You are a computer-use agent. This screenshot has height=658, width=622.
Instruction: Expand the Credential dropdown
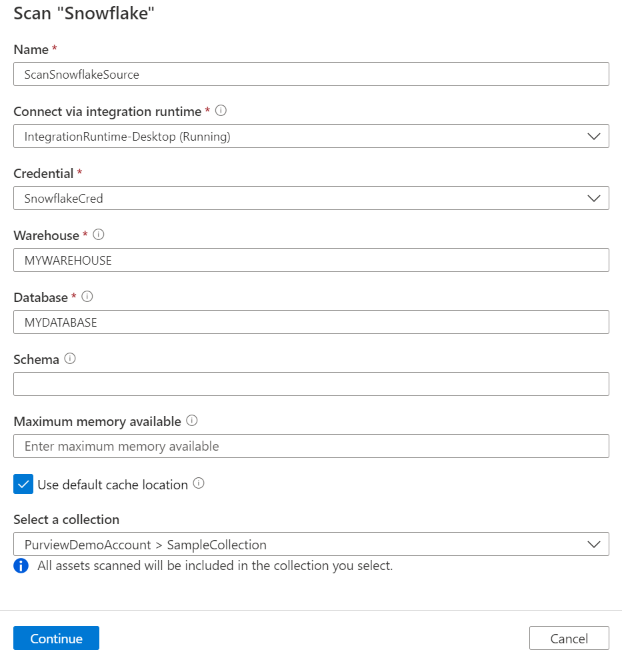point(310,198)
